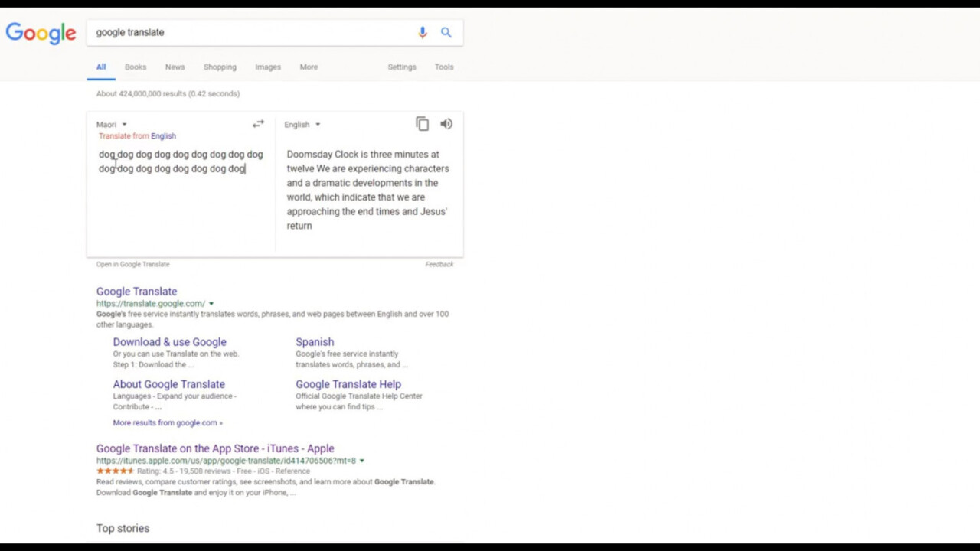Viewport: 980px width, 551px height.
Task: Open the More search menu
Action: (309, 67)
